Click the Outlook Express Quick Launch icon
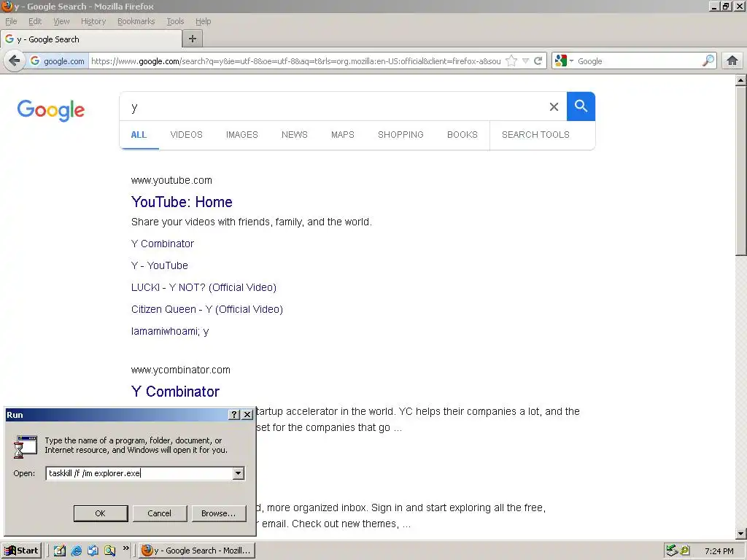 [93, 551]
